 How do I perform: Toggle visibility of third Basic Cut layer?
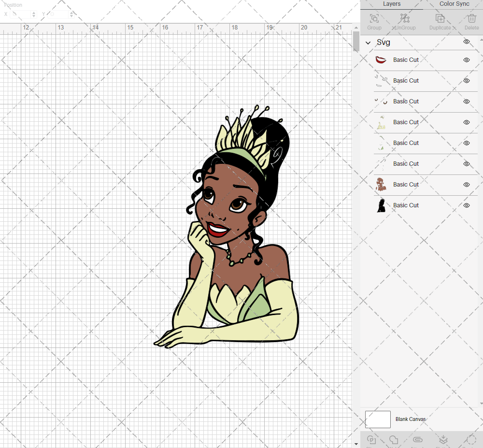tap(467, 101)
